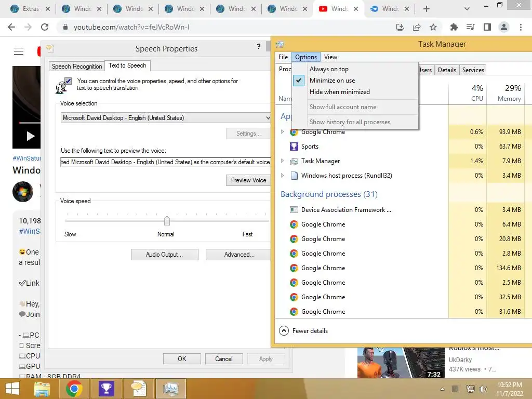Close the open Options menu
Viewport: 532px width, 399px height.
(x=305, y=57)
